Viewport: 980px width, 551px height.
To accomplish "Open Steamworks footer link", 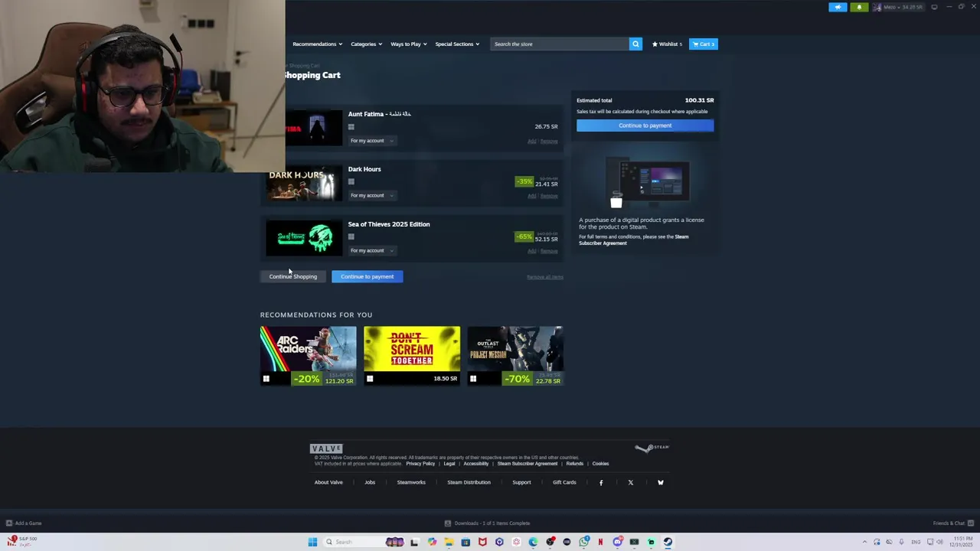I will coord(411,482).
